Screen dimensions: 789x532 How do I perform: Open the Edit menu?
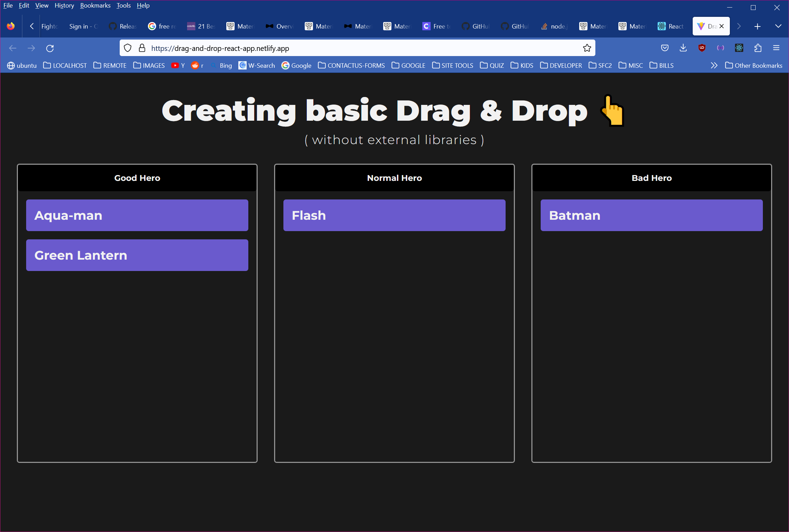tap(24, 6)
